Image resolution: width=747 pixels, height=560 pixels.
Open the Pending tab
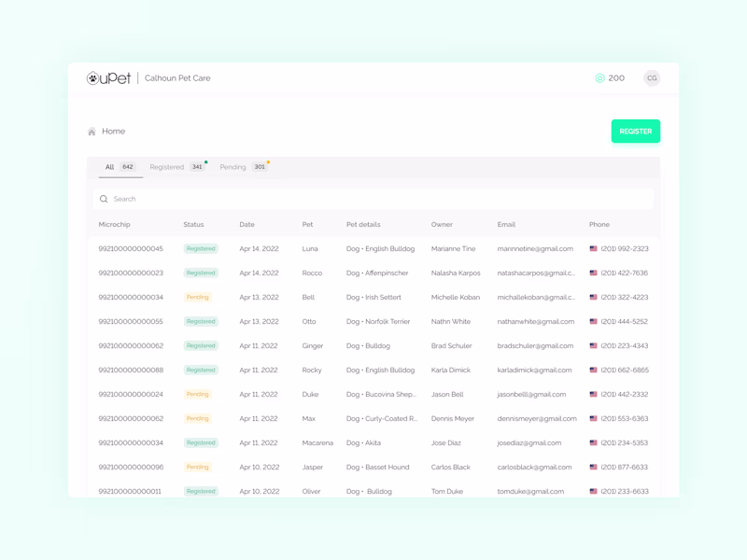pyautogui.click(x=233, y=167)
